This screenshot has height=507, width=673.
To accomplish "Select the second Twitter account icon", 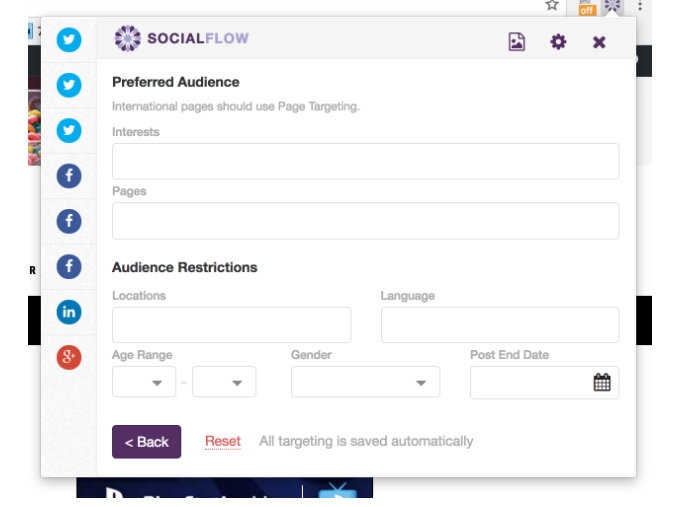I will pos(69,85).
